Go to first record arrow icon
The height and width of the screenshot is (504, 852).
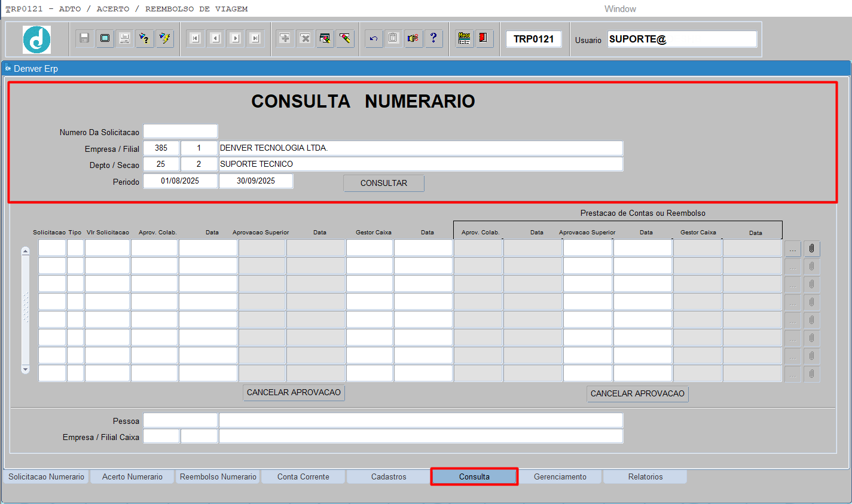[195, 38]
